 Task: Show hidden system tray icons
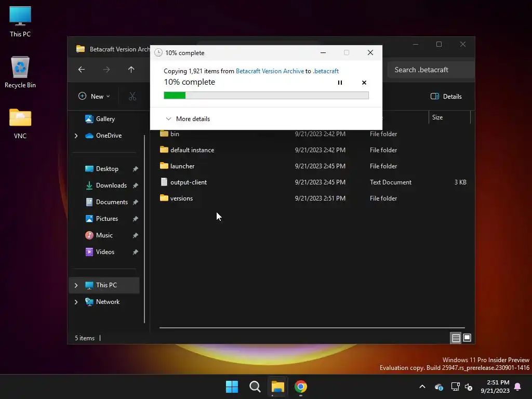tap(422, 387)
